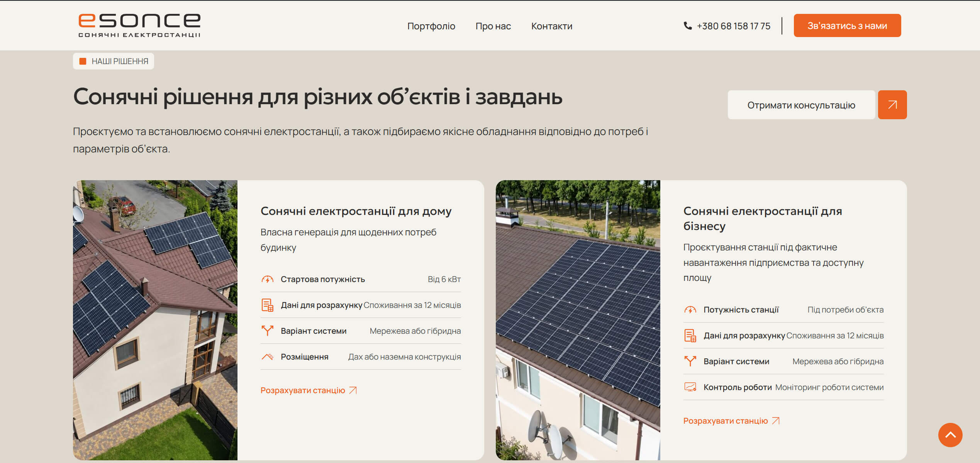Click the Сонячні електростанції для дому title
Viewport: 980px width, 463px height.
pyautogui.click(x=356, y=211)
